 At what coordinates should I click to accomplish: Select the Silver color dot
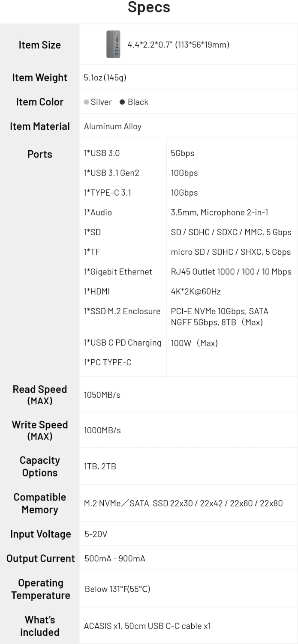(x=87, y=102)
